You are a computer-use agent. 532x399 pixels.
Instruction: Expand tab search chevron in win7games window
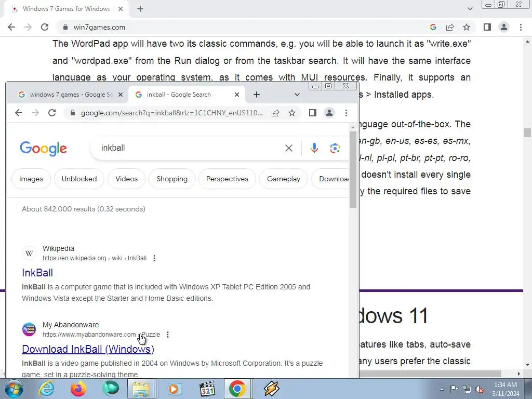[470, 9]
